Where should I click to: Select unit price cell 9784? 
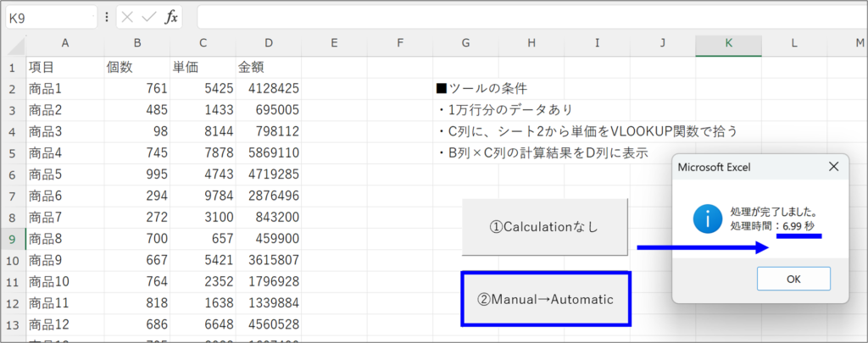(x=203, y=196)
